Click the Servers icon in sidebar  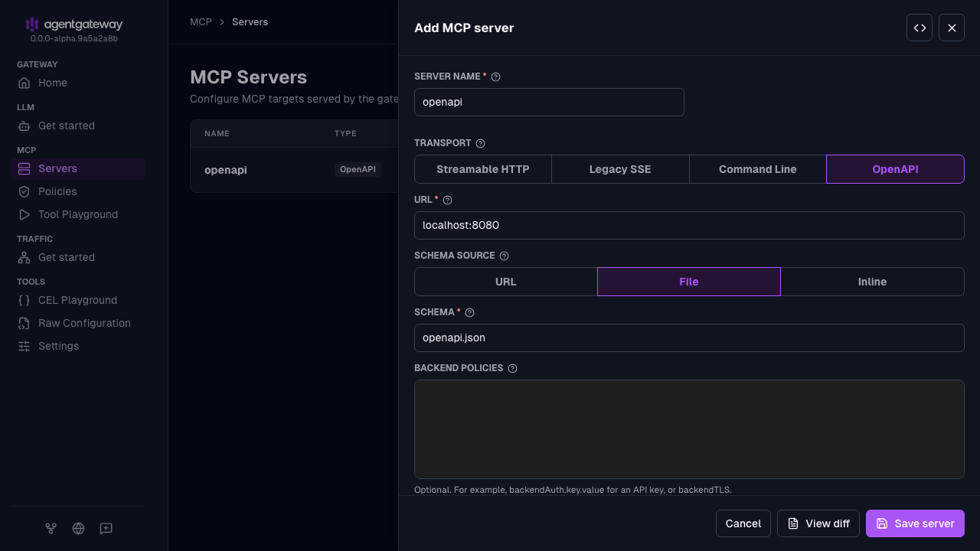pyautogui.click(x=24, y=168)
